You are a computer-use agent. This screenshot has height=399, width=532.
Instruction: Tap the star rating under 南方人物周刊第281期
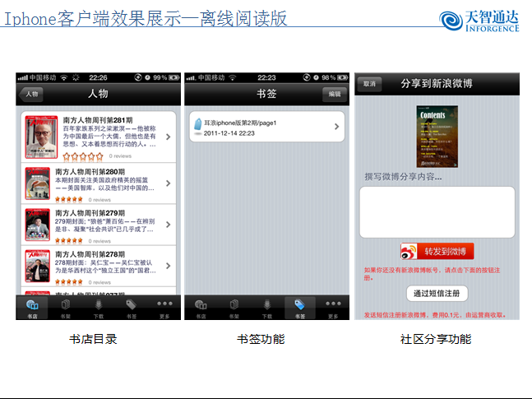point(83,156)
